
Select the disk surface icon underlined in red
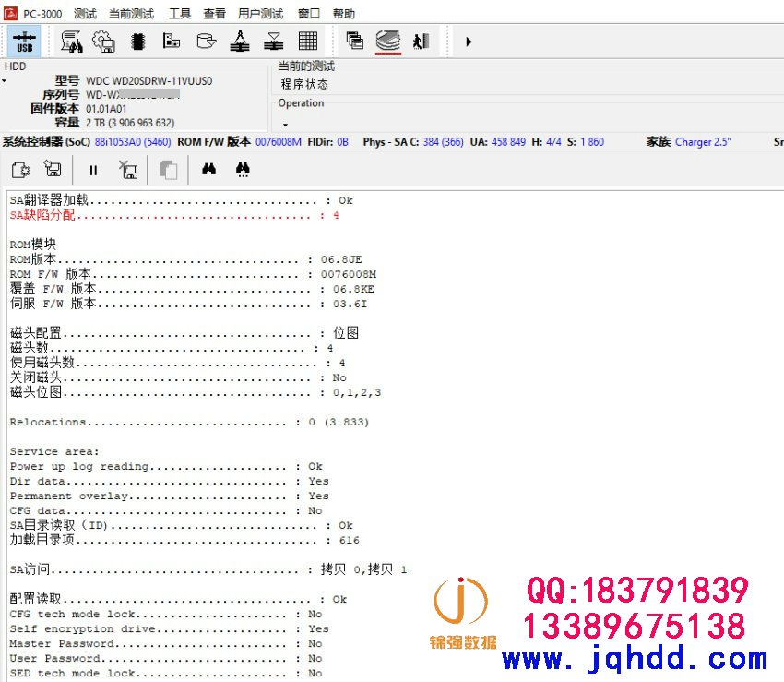388,42
